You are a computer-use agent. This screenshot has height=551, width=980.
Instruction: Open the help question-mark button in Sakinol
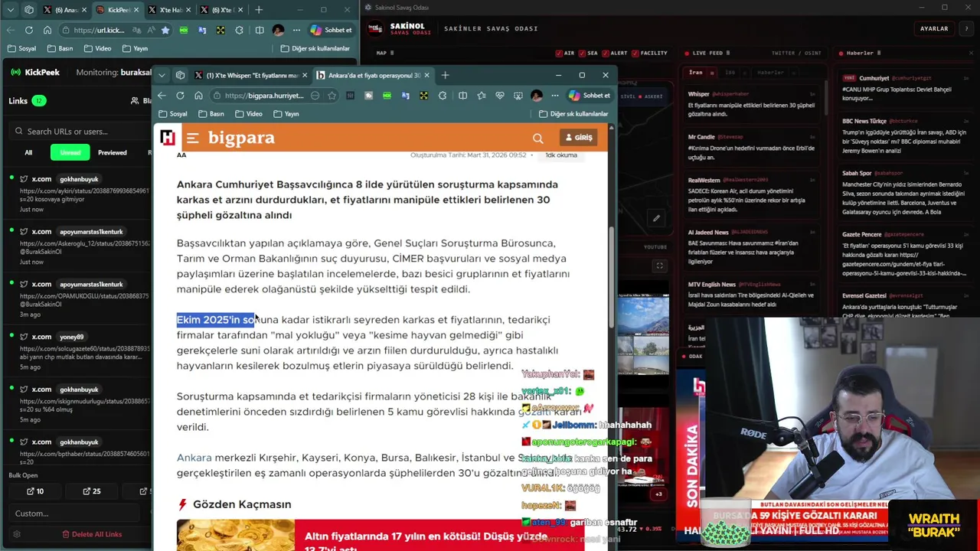pyautogui.click(x=965, y=28)
